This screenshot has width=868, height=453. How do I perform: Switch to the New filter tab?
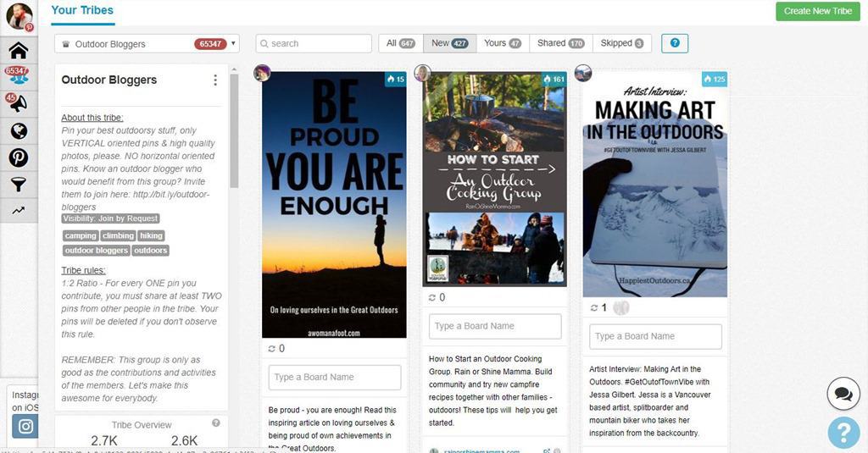click(449, 43)
